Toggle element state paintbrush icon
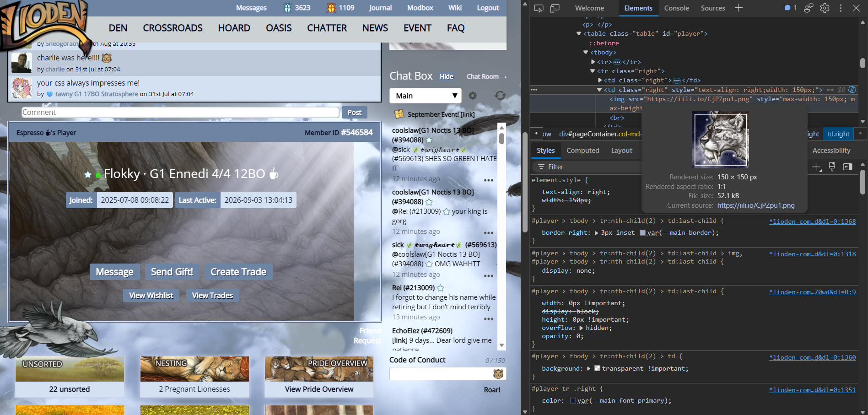Screen dimensions: 868x415 pos(832,167)
